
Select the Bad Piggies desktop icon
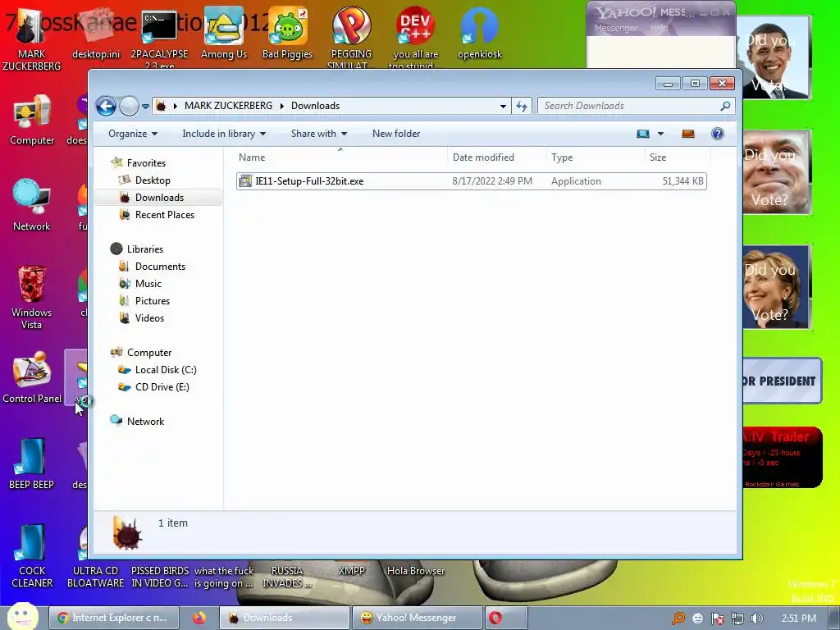pos(288,34)
